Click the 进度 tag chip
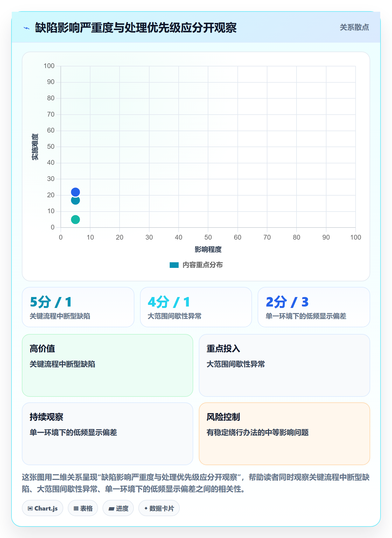Viewport: 392px width, 538px height. coord(118,508)
